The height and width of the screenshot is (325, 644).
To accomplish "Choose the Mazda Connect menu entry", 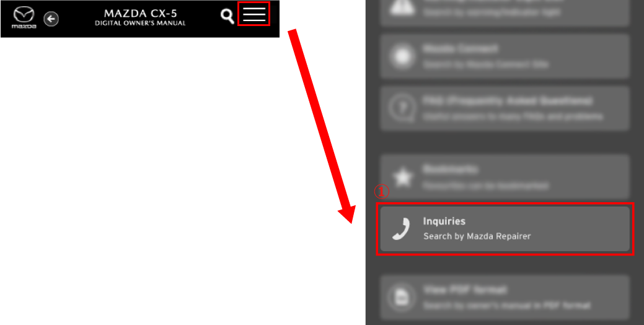I will point(505,56).
